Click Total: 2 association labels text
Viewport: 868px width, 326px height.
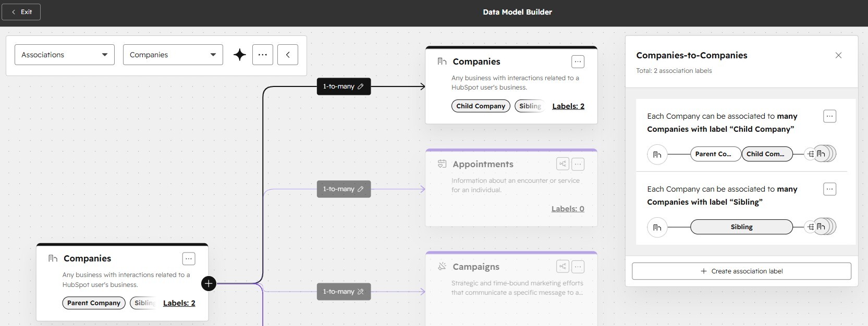point(674,71)
